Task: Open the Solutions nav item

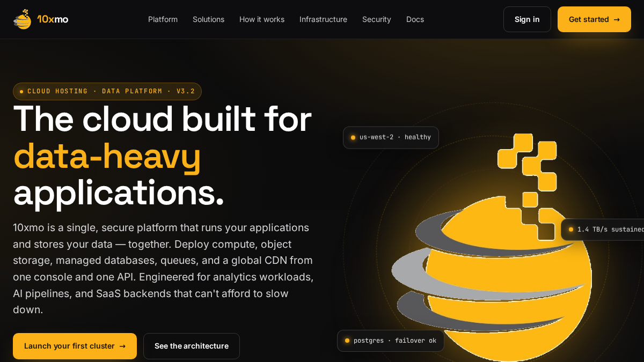Action: (208, 19)
